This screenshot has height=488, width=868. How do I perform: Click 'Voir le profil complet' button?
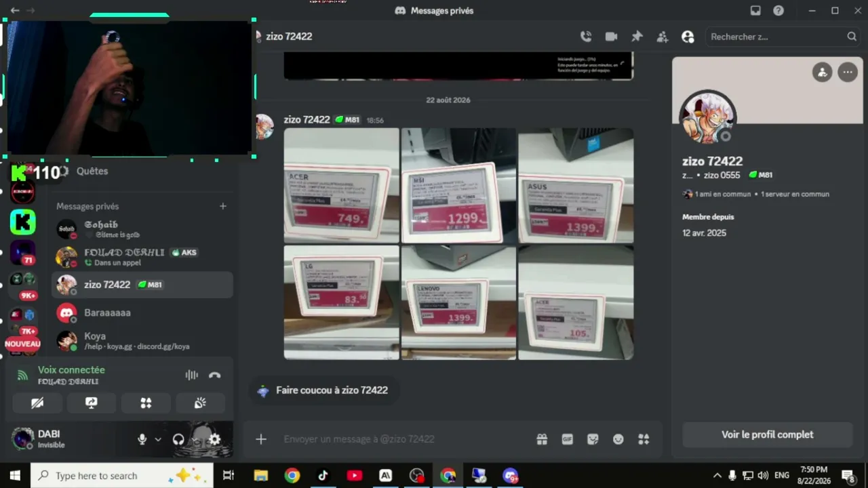tap(767, 434)
